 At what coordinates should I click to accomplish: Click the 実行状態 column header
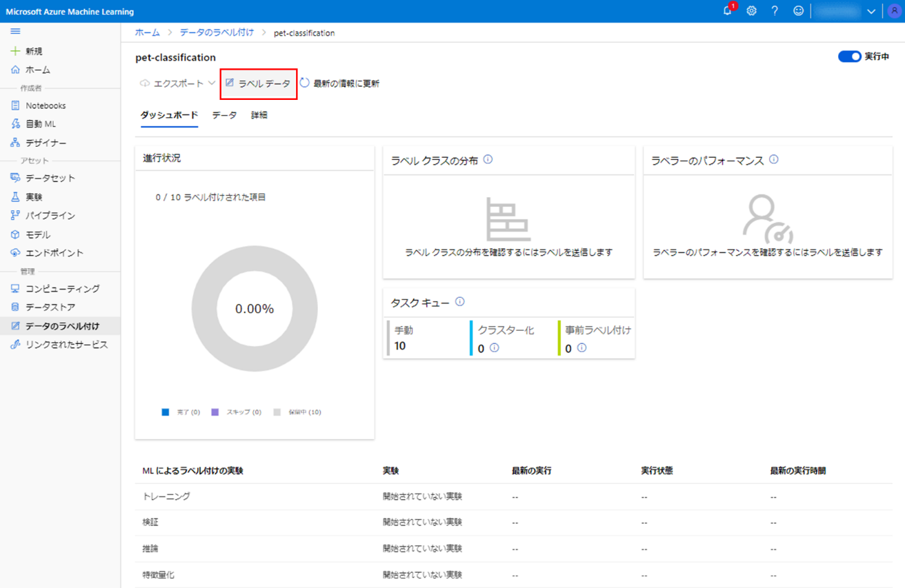point(657,471)
